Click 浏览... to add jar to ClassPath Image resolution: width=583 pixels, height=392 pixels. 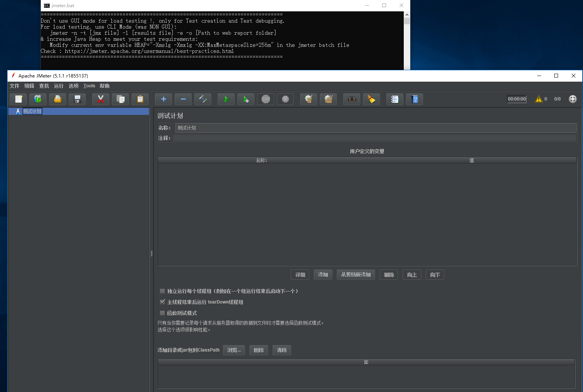click(x=234, y=350)
